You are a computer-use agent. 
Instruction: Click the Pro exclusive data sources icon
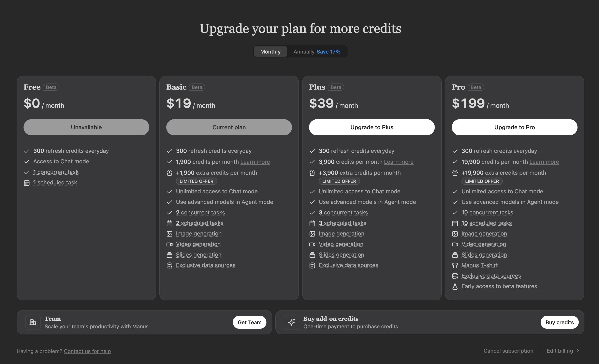(x=455, y=276)
